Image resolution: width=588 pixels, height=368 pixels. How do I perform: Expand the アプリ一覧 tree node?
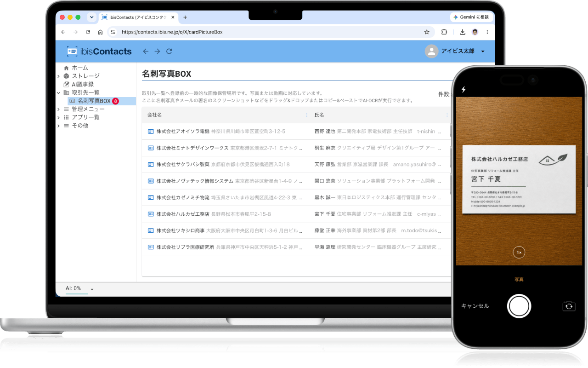[x=58, y=117]
